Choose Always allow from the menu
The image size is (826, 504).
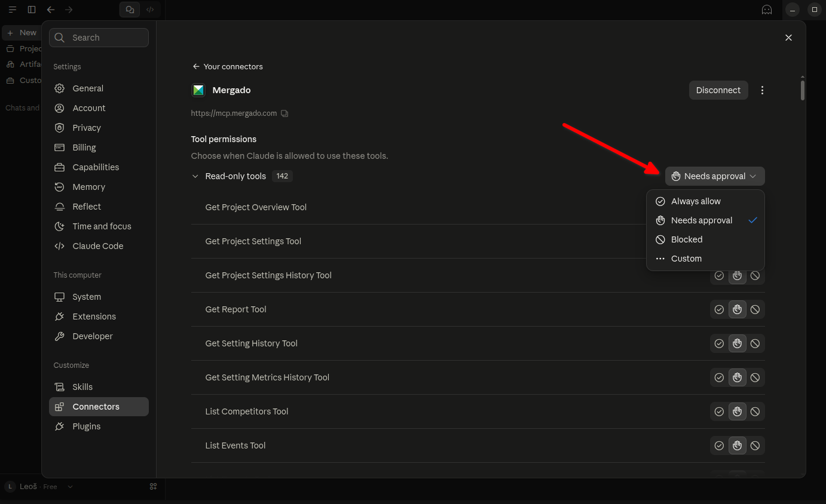coord(705,201)
